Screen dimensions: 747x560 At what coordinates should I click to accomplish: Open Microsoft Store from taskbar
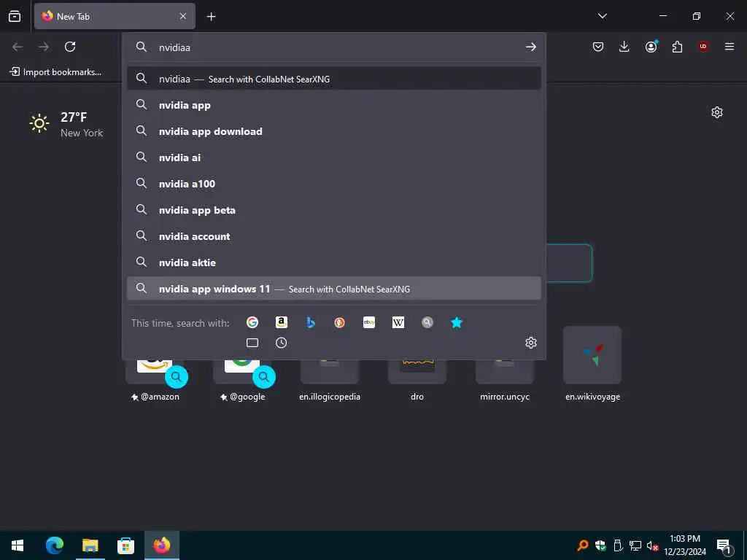tap(125, 545)
